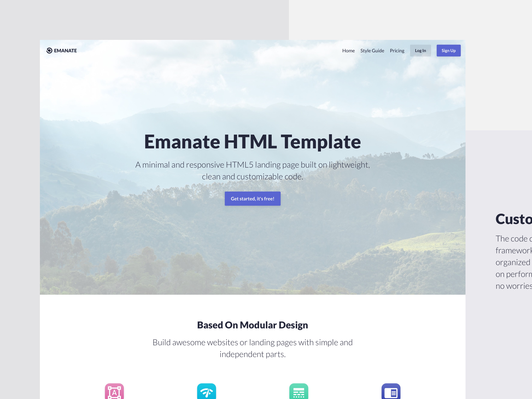The image size is (532, 399).
Task: Select the Pricing menu item
Action: tap(397, 50)
